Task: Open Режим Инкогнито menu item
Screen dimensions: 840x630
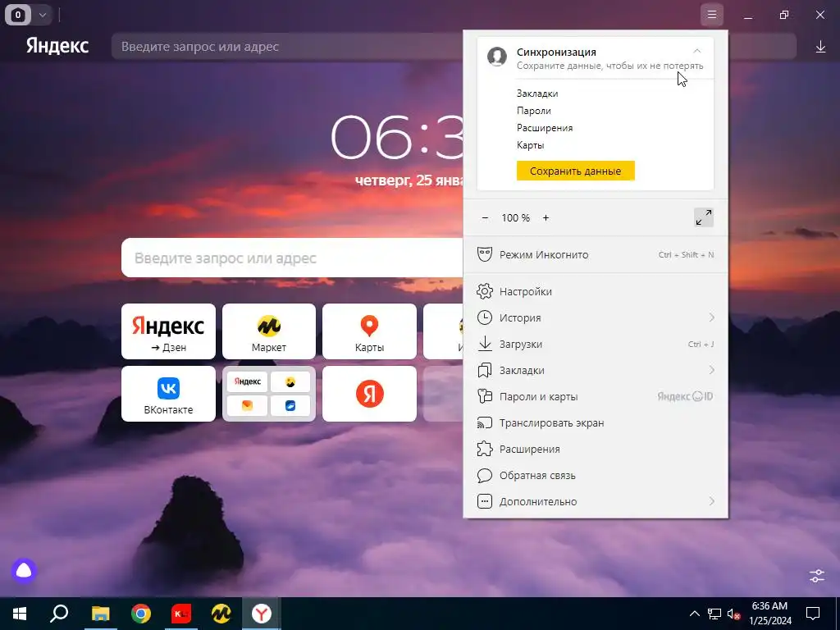Action: [x=596, y=254]
